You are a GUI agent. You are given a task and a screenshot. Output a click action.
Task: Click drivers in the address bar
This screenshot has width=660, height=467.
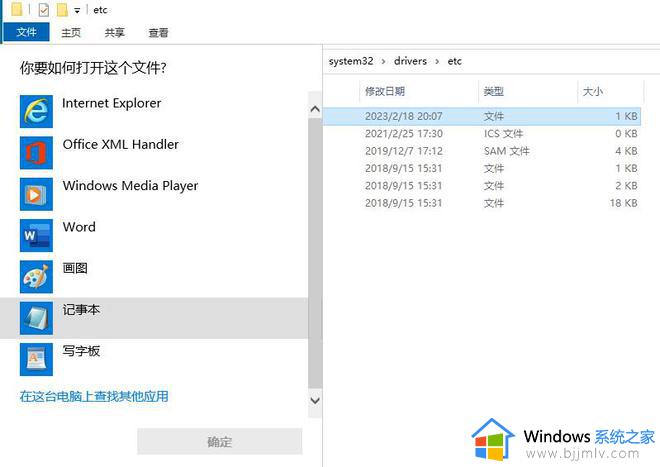[410, 61]
